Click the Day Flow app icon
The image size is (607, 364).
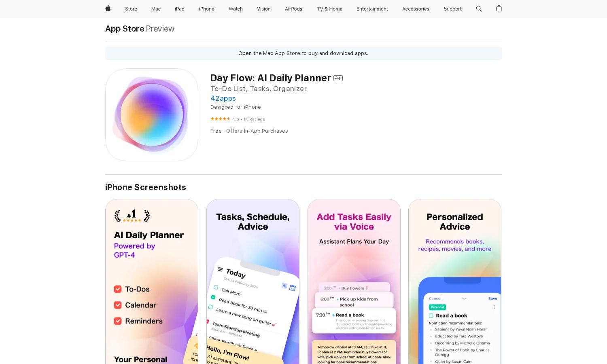point(152,115)
